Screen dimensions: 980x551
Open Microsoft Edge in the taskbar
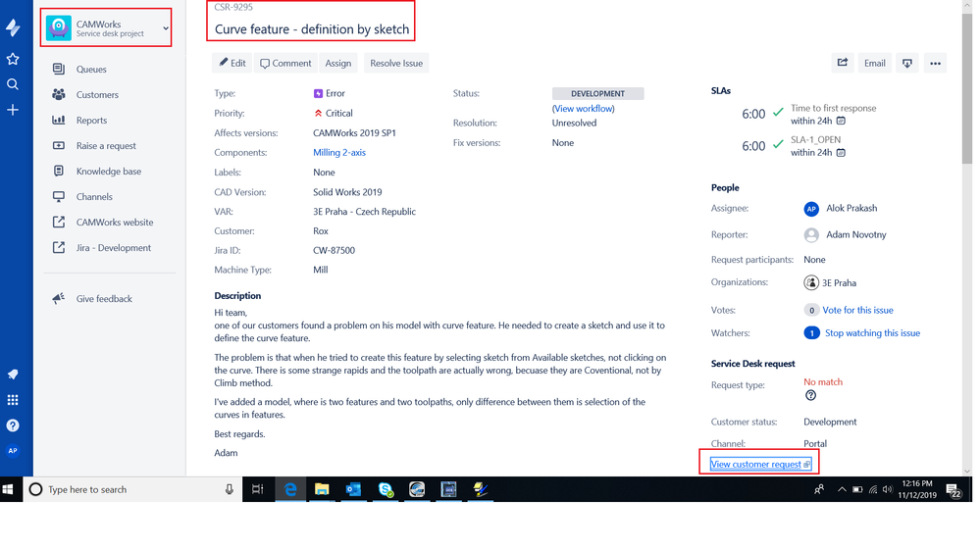click(x=290, y=490)
